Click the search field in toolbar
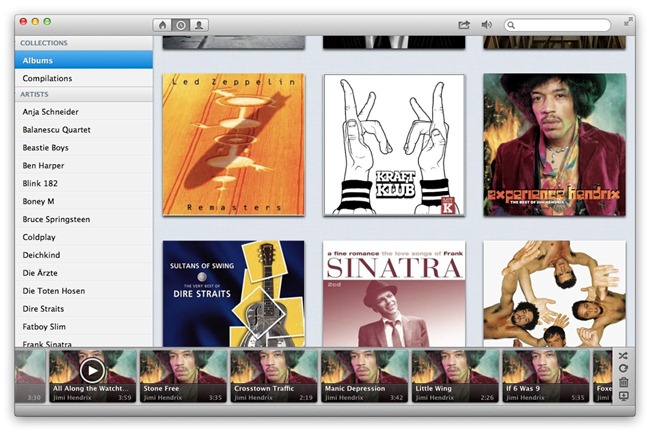This screenshot has height=431, width=650. coord(557,25)
